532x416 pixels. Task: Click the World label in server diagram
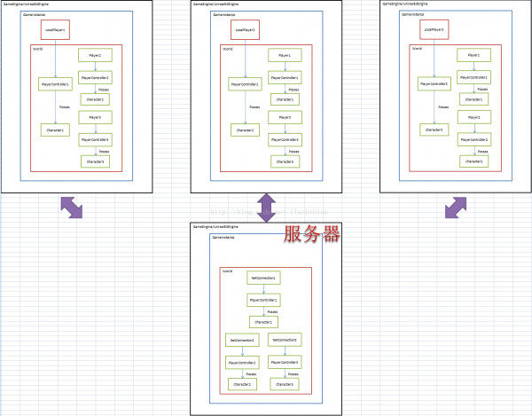coord(227,271)
